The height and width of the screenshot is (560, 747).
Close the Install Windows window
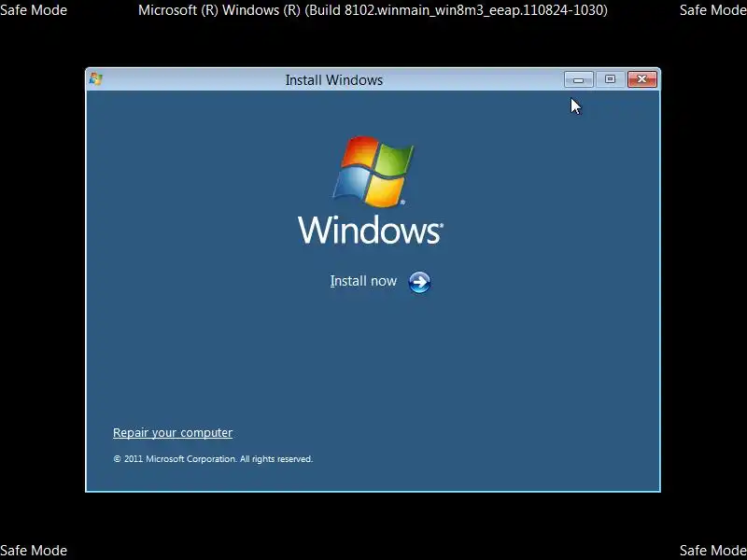coord(642,79)
